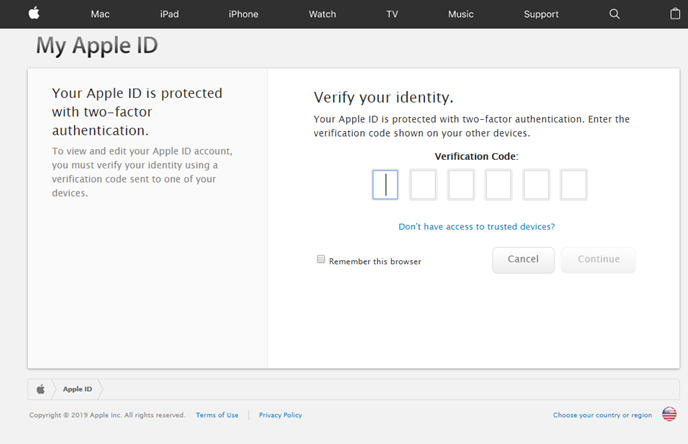This screenshot has height=444, width=688.
Task: Click the US flag region icon
Action: click(669, 414)
